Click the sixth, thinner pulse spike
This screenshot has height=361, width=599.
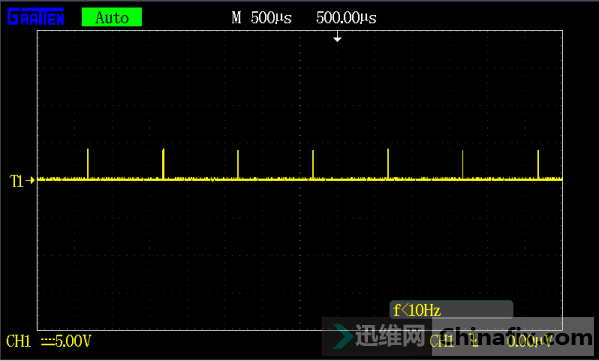(x=462, y=164)
